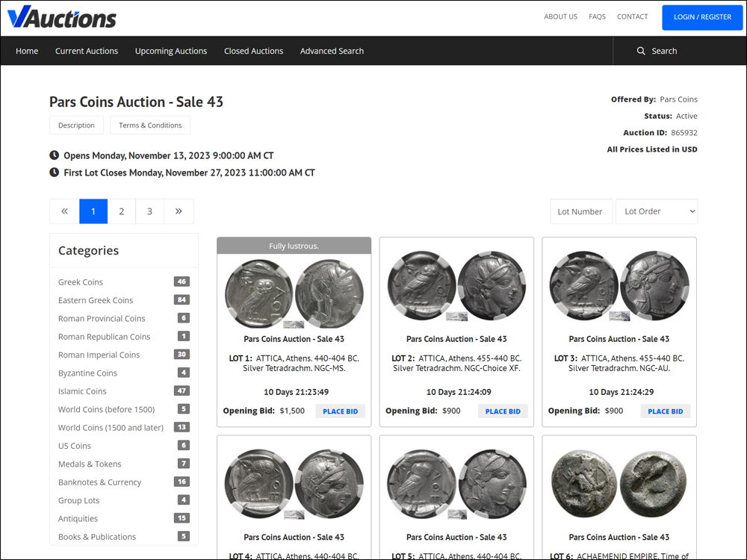Open Current Auctions menu item
The height and width of the screenshot is (560, 747).
pos(87,51)
